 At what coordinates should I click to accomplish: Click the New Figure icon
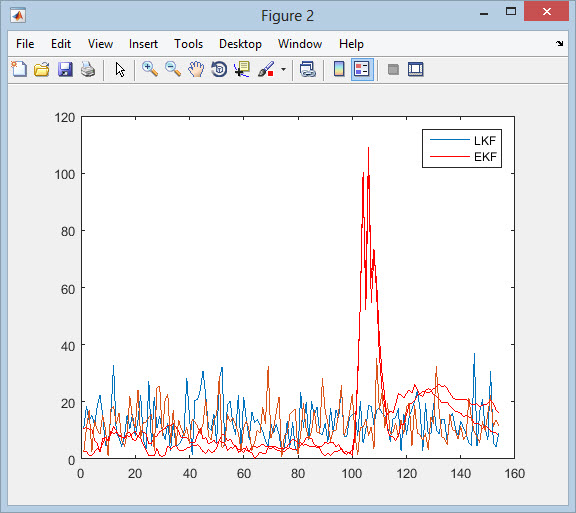click(x=19, y=69)
